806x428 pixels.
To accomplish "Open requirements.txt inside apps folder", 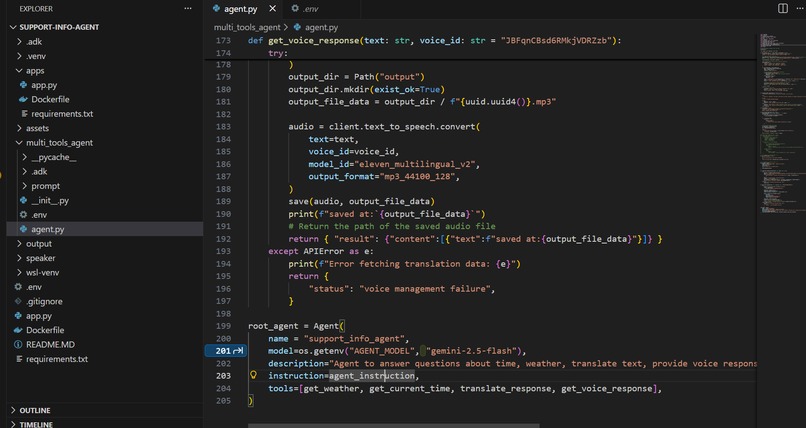I will [x=62, y=114].
